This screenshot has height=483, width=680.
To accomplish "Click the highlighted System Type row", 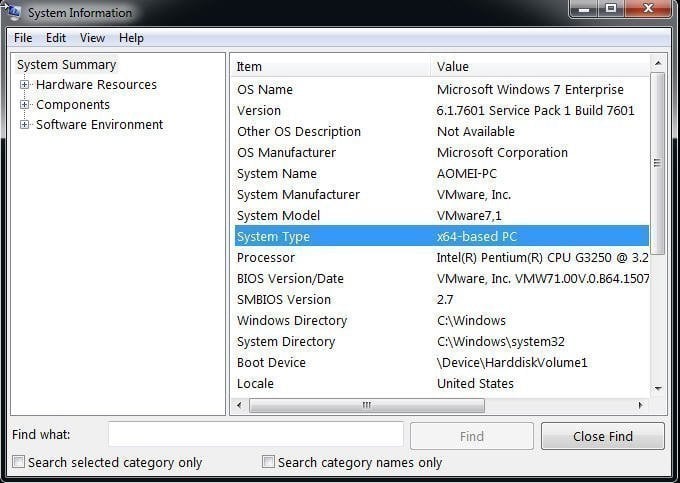I will pos(441,236).
